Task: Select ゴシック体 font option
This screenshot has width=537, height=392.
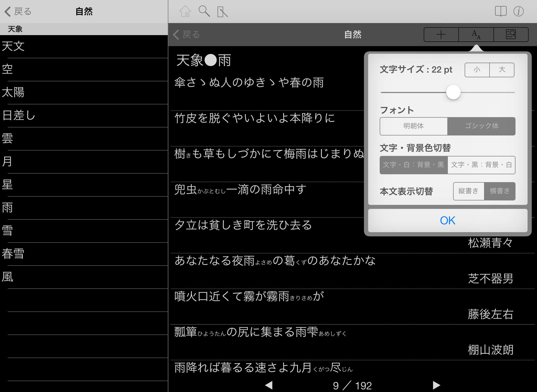Action: (481, 126)
